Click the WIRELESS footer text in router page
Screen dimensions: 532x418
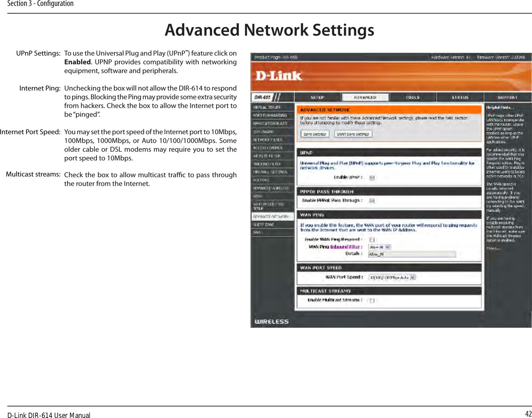pos(271,322)
